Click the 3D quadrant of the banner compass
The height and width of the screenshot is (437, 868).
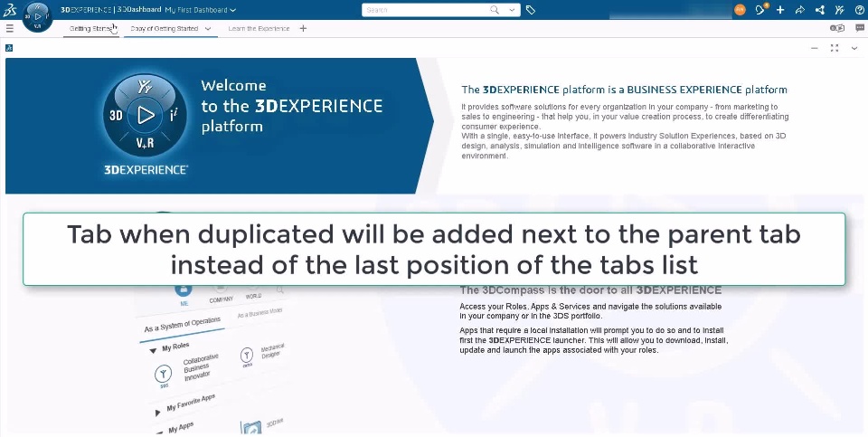[x=116, y=115]
